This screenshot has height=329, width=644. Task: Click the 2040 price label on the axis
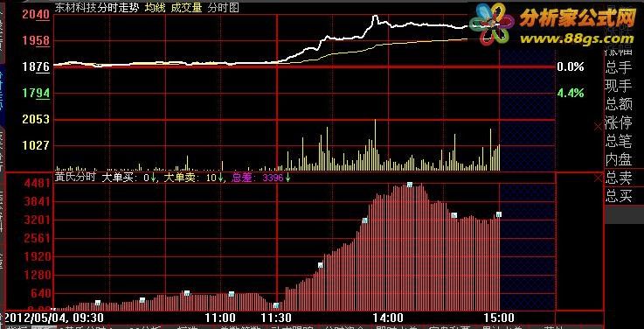[x=36, y=15]
